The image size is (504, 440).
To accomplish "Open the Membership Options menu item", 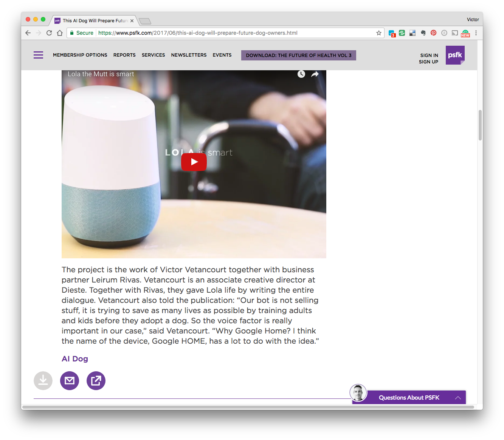I will [x=80, y=55].
